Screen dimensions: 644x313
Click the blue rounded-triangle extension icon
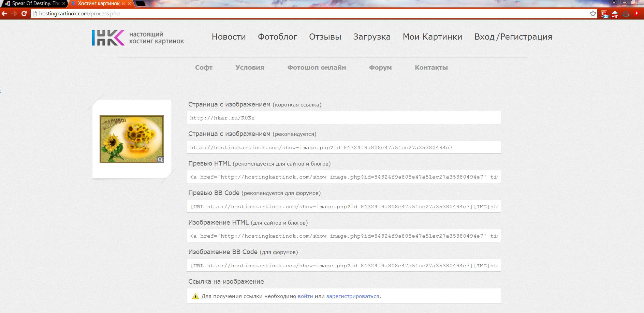(626, 14)
